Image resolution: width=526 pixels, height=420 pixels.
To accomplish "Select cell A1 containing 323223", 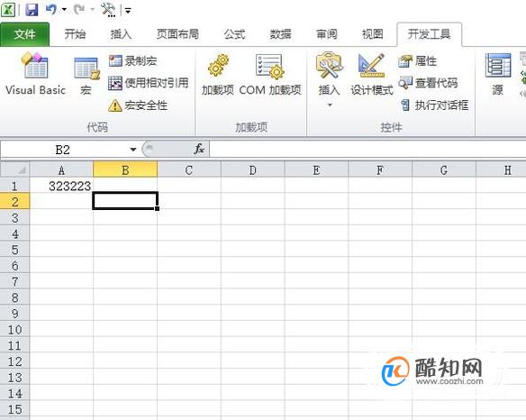I will pos(61,186).
